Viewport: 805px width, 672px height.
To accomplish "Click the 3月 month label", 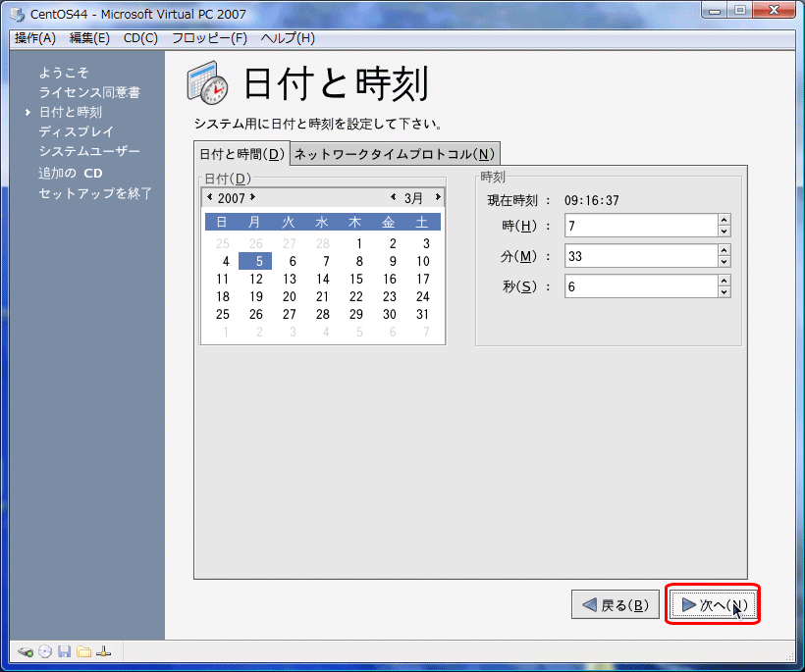I will point(414,198).
